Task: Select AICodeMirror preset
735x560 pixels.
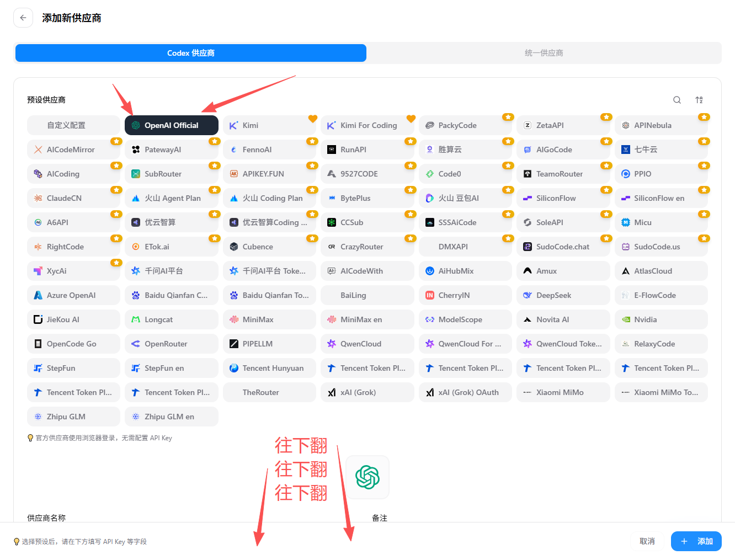Action: click(x=73, y=150)
